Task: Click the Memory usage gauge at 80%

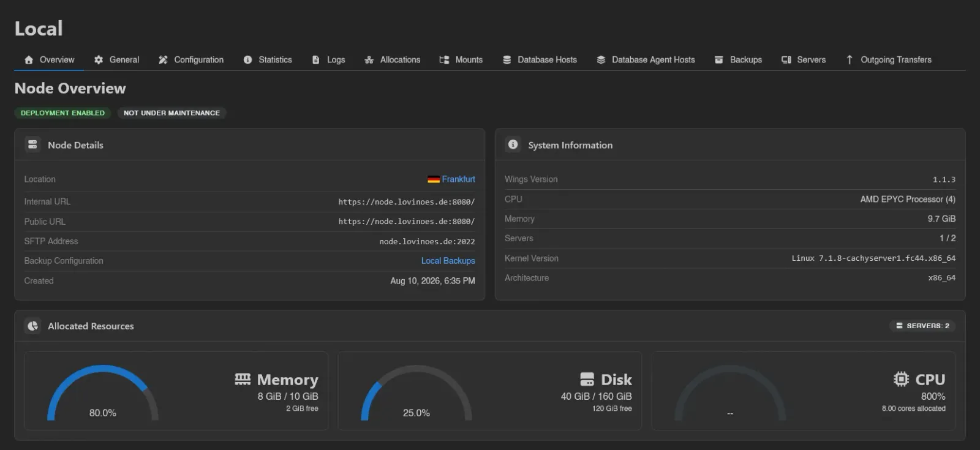Action: click(103, 393)
